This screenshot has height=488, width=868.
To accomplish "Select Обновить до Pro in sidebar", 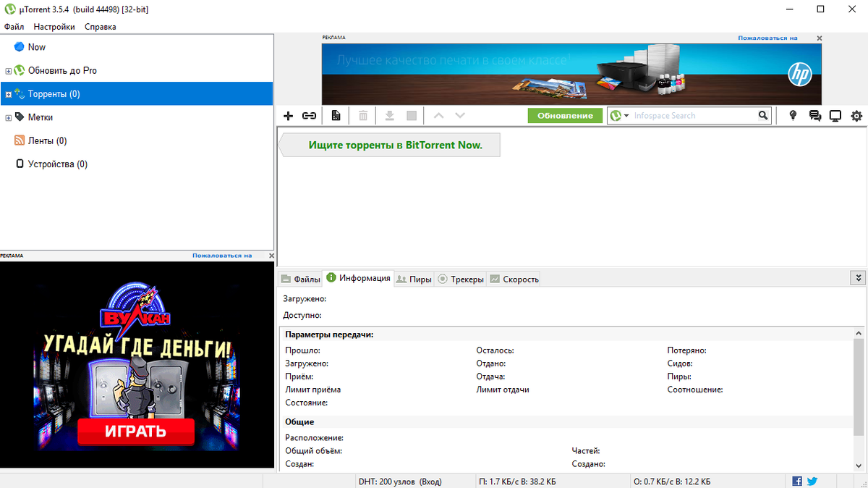I will point(137,71).
